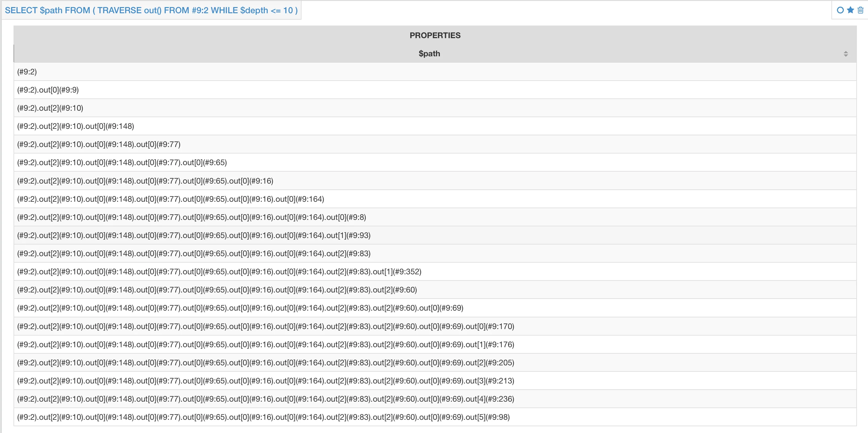868x433 pixels.
Task: Click the $path column header
Action: click(429, 54)
